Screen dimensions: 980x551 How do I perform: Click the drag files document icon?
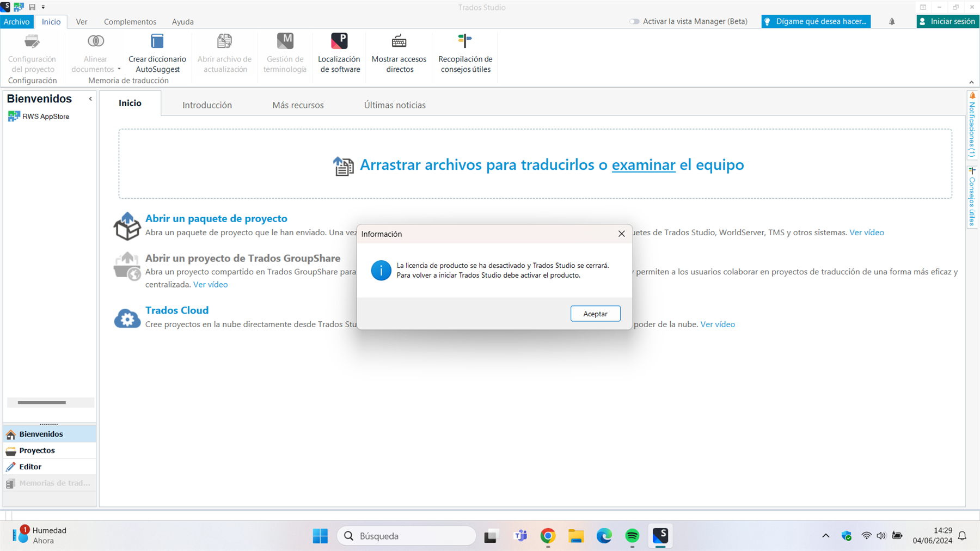(x=343, y=166)
